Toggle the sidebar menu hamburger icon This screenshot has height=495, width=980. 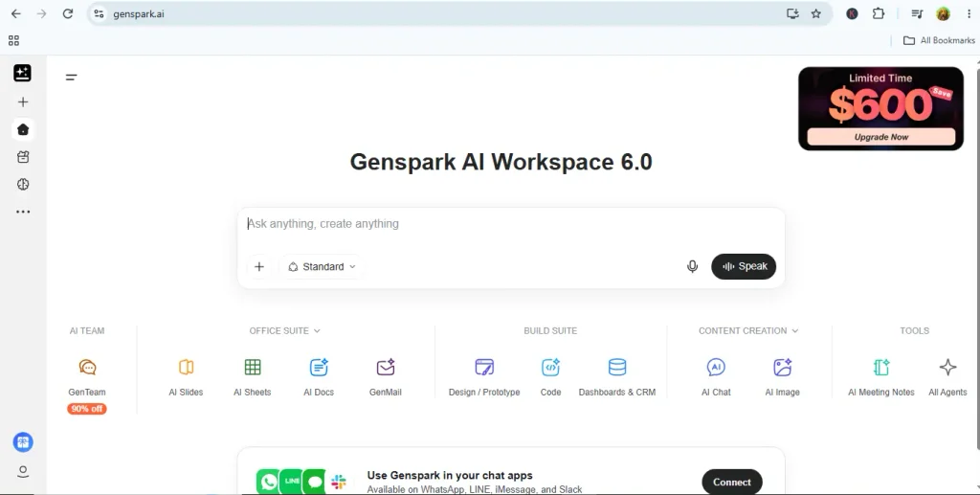click(71, 78)
